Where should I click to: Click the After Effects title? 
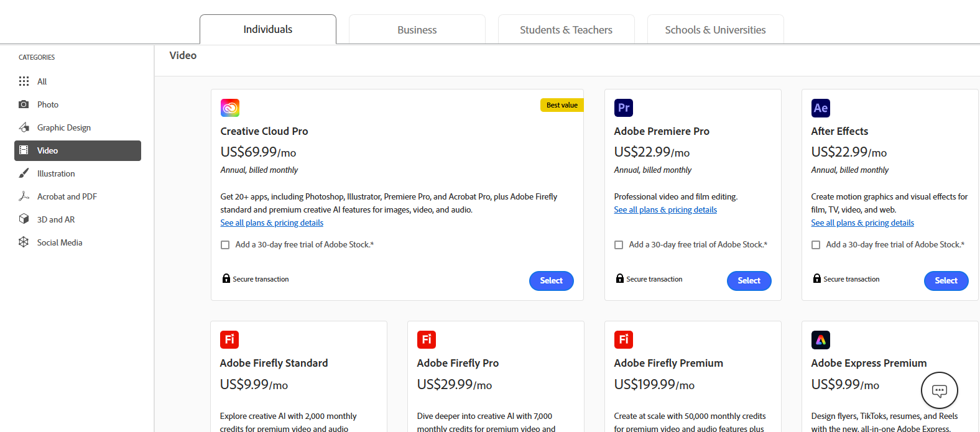[x=839, y=131]
